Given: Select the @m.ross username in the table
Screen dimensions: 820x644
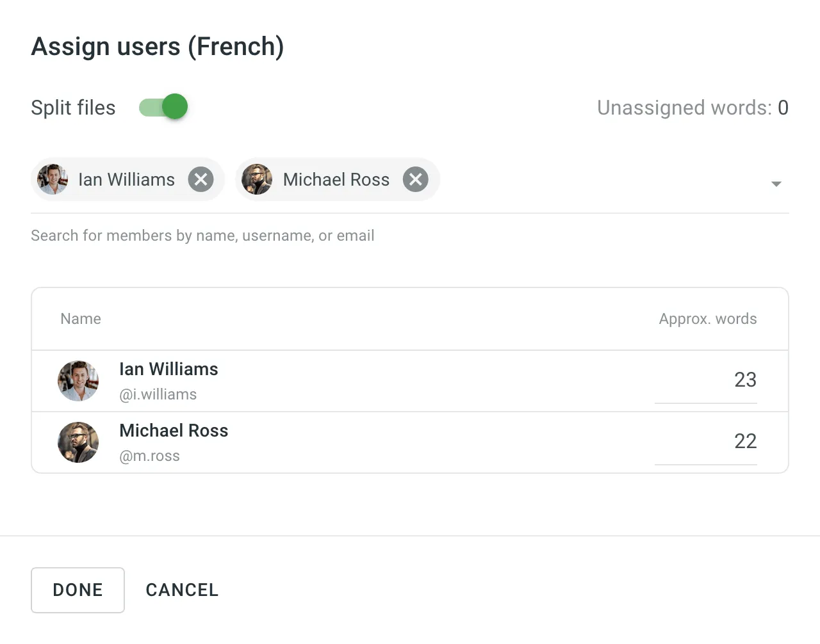Looking at the screenshot, I should pos(150,456).
